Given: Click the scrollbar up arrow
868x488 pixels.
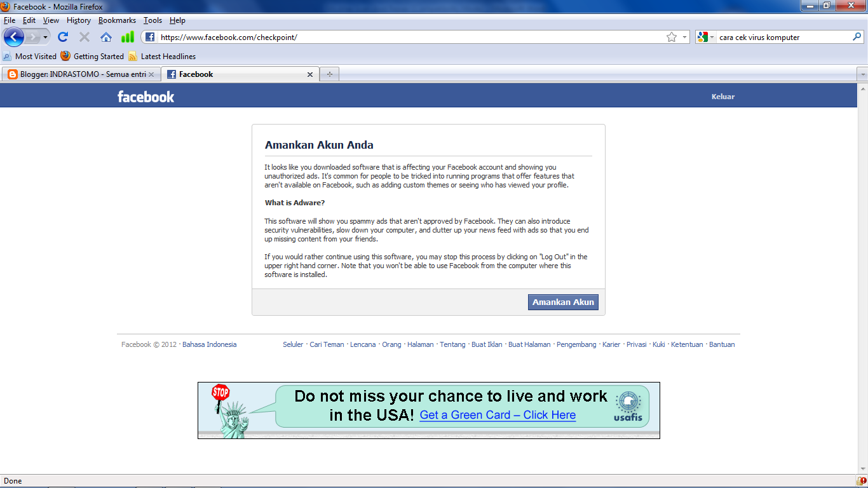Looking at the screenshot, I should click(862, 88).
